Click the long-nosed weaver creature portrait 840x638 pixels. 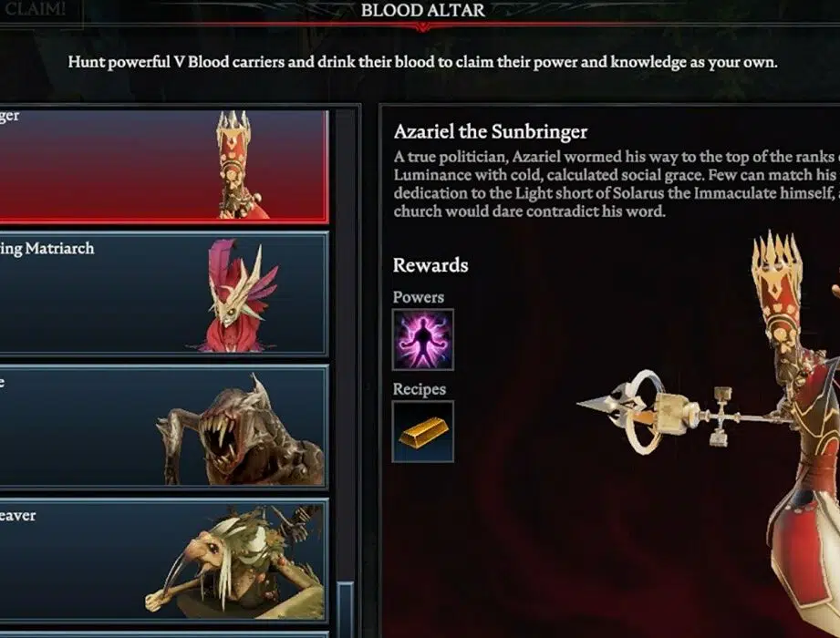pyautogui.click(x=235, y=563)
